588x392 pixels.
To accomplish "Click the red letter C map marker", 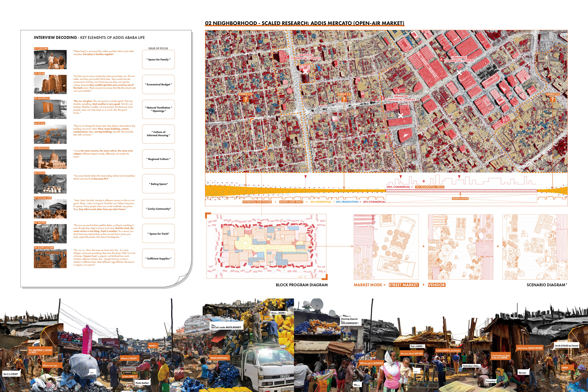I will point(287,57).
